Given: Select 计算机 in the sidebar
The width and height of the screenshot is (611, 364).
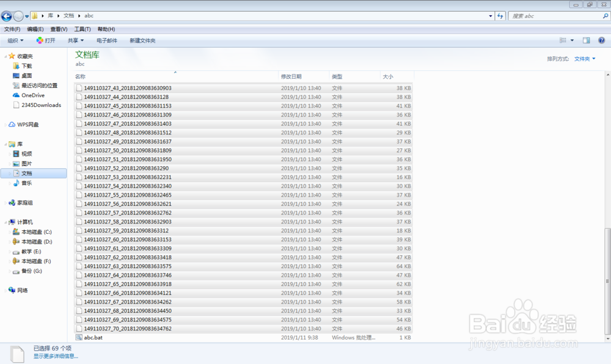Looking at the screenshot, I should pos(24,222).
